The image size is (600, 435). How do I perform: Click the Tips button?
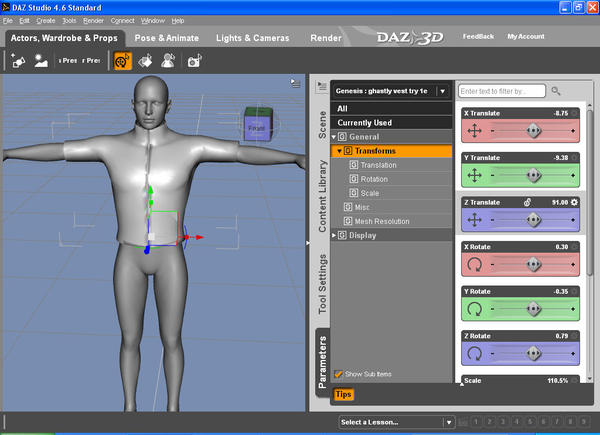pyautogui.click(x=343, y=394)
